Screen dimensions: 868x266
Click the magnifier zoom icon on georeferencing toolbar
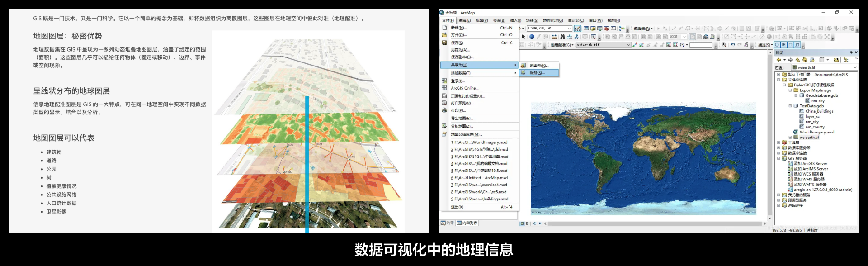click(x=724, y=45)
